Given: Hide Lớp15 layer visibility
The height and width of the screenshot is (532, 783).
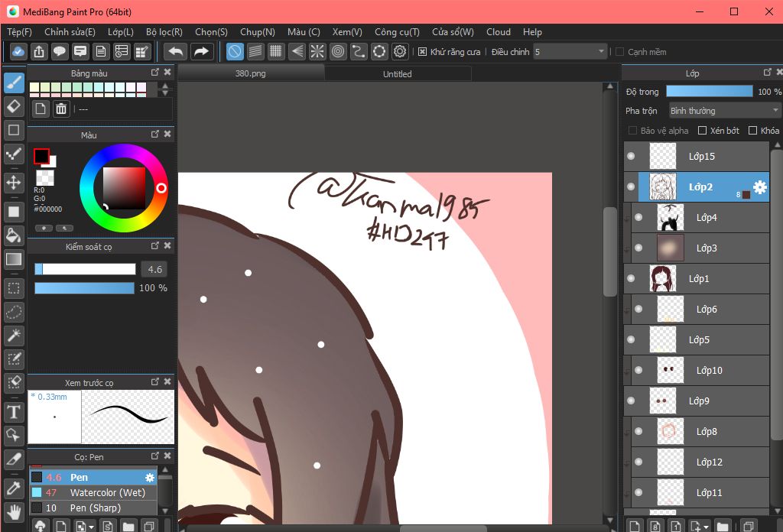Looking at the screenshot, I should pos(631,156).
